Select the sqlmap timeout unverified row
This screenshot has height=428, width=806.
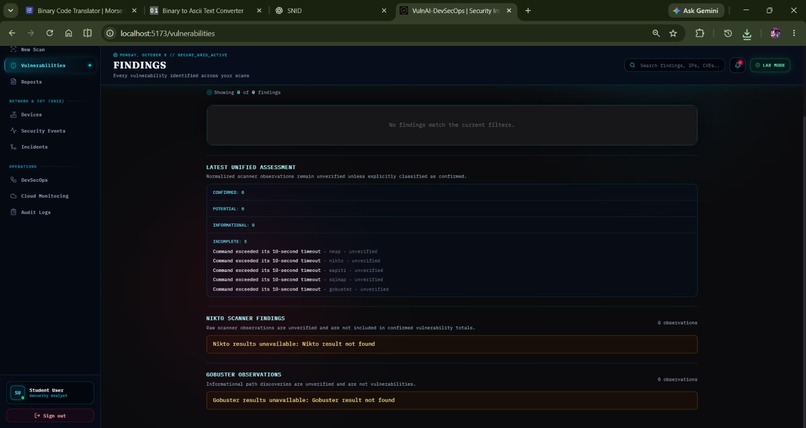(x=298, y=280)
